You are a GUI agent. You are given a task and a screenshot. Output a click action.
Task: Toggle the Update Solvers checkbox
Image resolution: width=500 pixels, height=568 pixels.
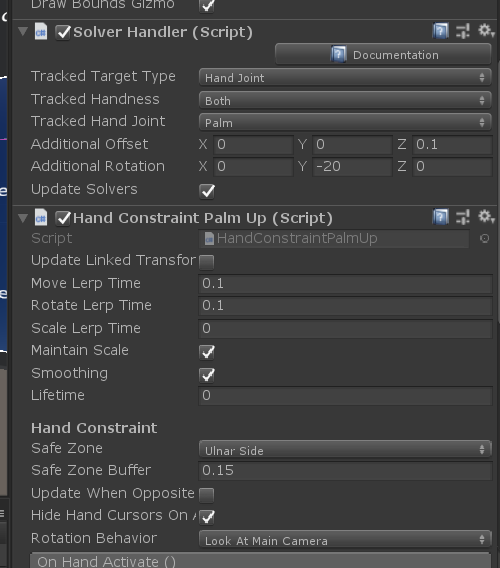207,191
